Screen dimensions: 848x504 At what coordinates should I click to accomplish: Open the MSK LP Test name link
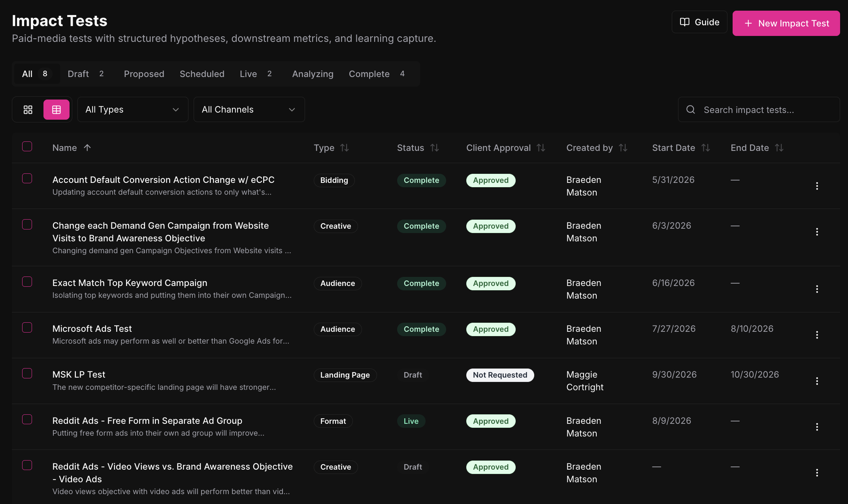pos(79,374)
